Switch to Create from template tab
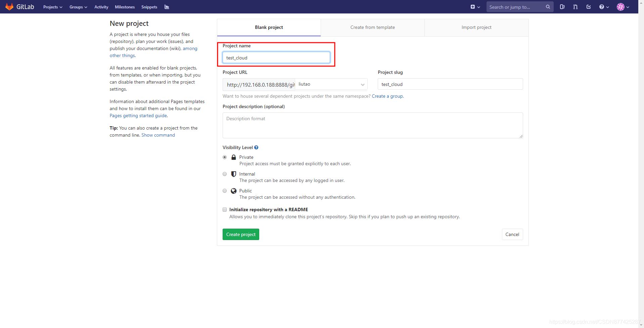Screen dimensions: 644x328 (372, 27)
